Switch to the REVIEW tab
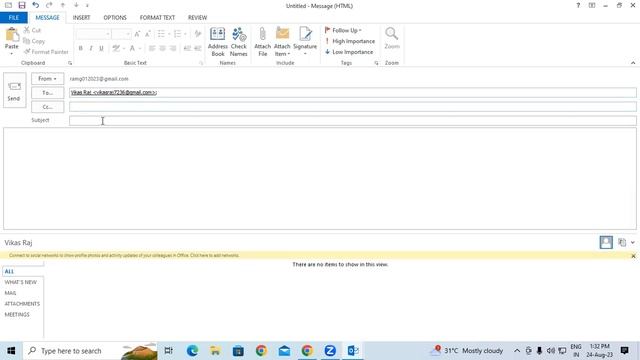The image size is (640, 360). [x=197, y=18]
